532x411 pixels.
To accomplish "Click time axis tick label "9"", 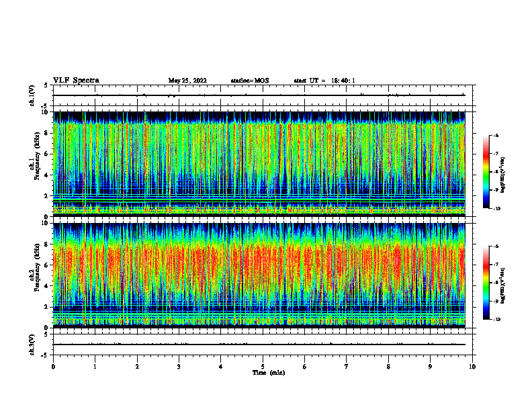I will [430, 367].
